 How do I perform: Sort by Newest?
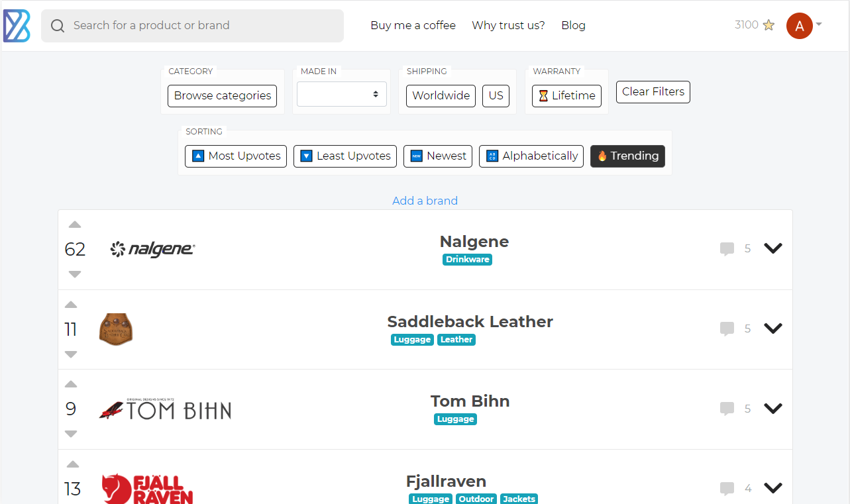click(438, 156)
